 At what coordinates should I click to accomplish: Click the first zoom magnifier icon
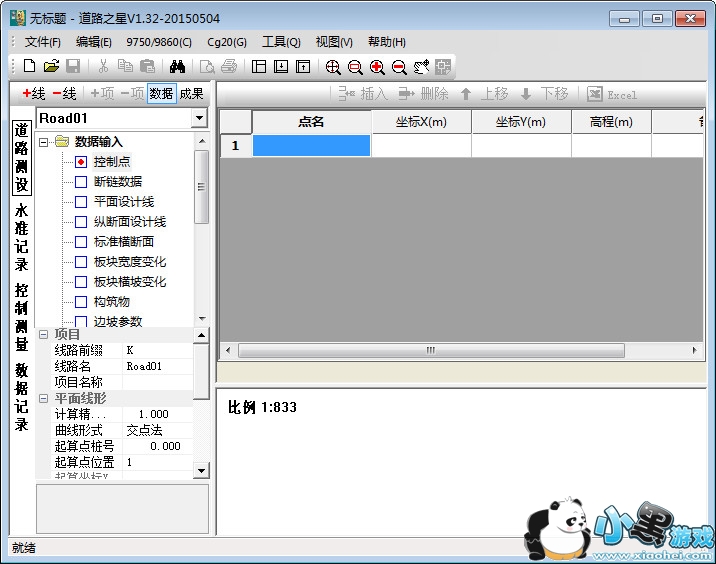333,67
